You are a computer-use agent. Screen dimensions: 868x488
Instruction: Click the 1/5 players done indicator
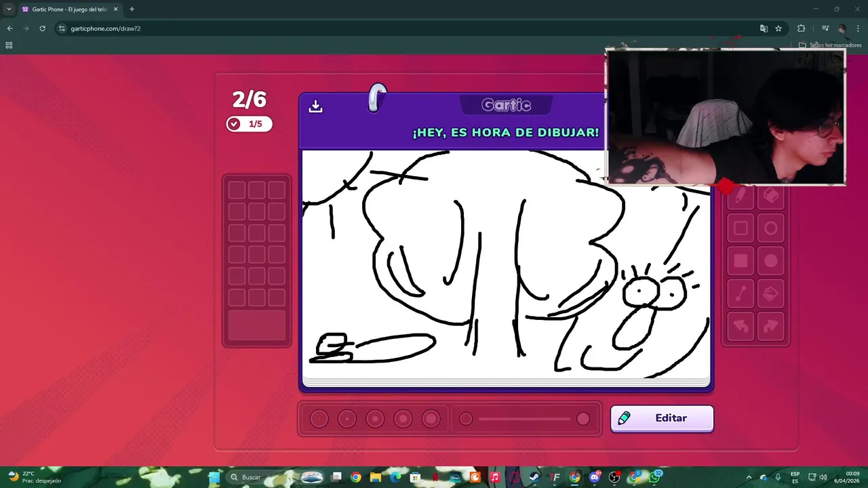click(249, 124)
